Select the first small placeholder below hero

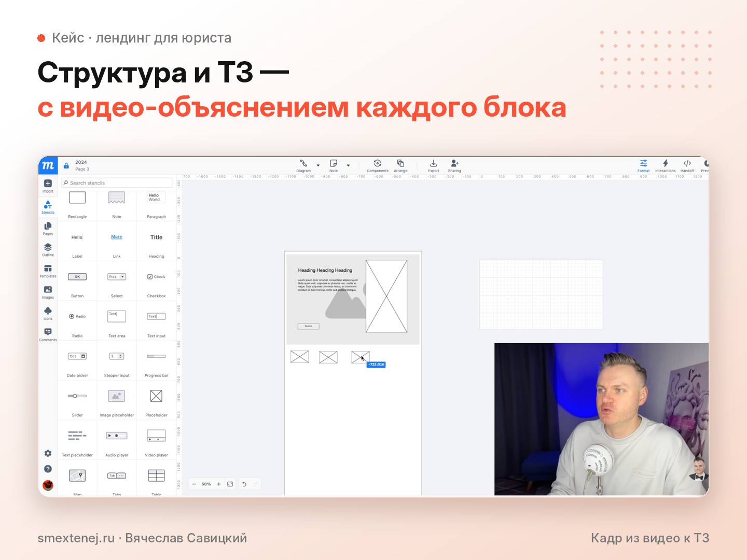tap(300, 357)
